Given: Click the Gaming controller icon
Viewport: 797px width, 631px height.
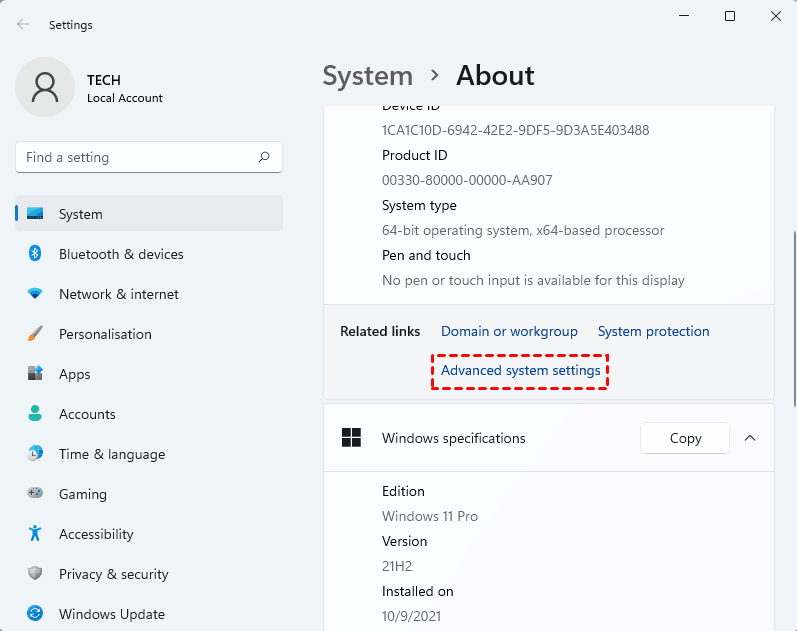Looking at the screenshot, I should [35, 494].
